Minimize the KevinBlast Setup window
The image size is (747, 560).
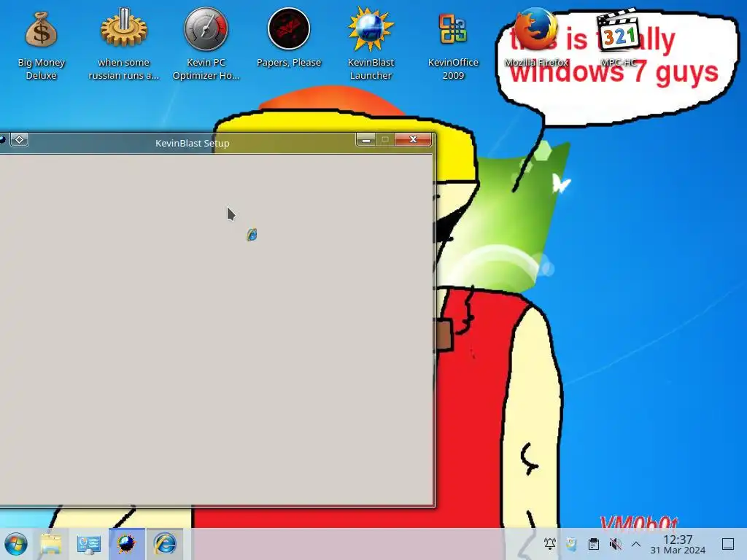[365, 139]
